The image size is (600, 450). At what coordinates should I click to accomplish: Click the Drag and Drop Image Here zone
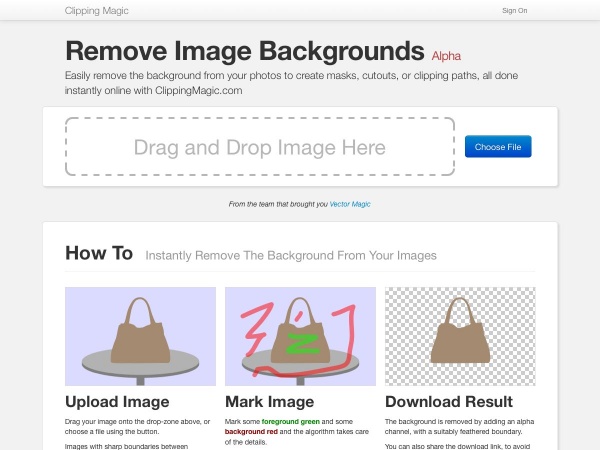point(260,147)
